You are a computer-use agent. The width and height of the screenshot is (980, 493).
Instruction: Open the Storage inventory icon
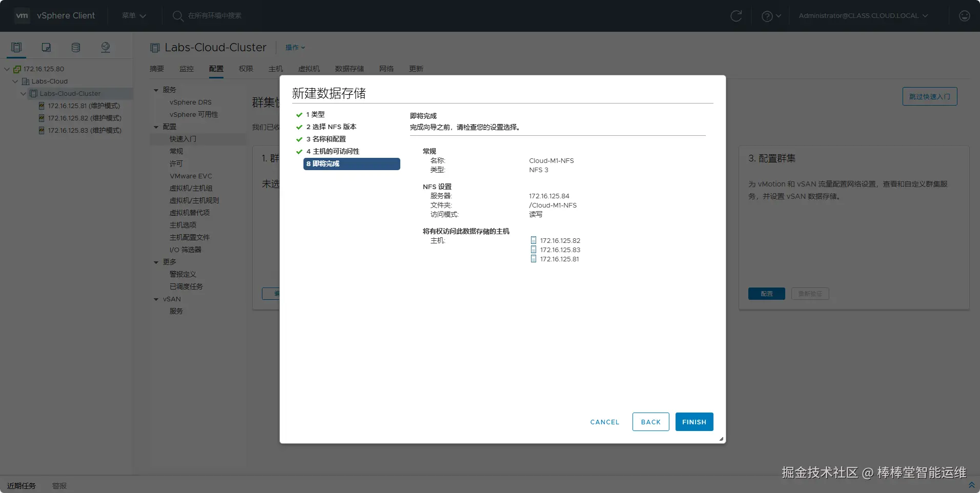(x=76, y=48)
